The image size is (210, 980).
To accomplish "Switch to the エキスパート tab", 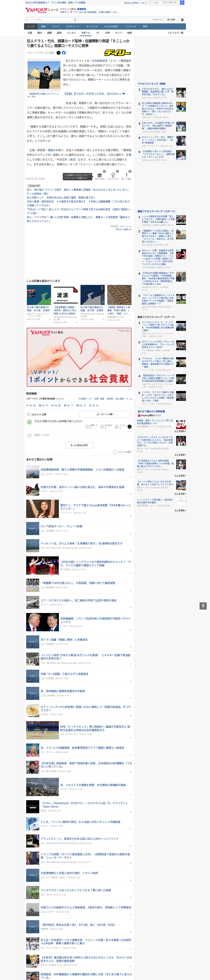I will tap(72, 27).
